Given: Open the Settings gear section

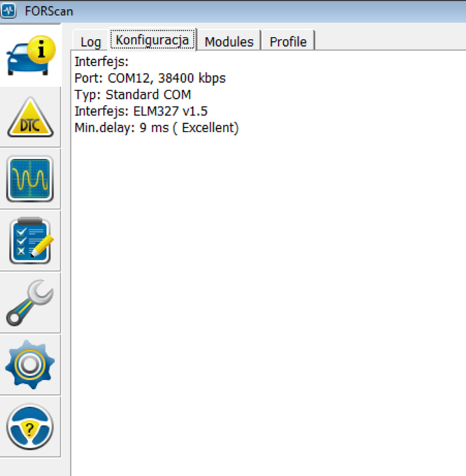Looking at the screenshot, I should [x=31, y=365].
